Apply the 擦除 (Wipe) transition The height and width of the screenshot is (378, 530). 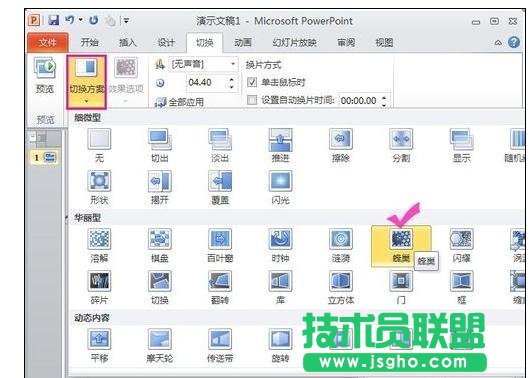[x=341, y=145]
